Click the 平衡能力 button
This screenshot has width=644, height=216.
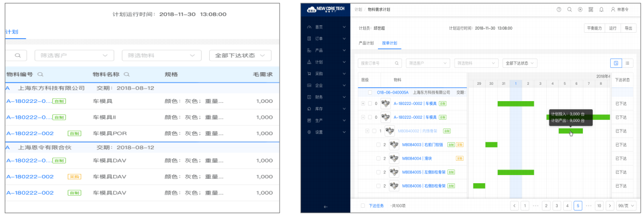pyautogui.click(x=594, y=28)
